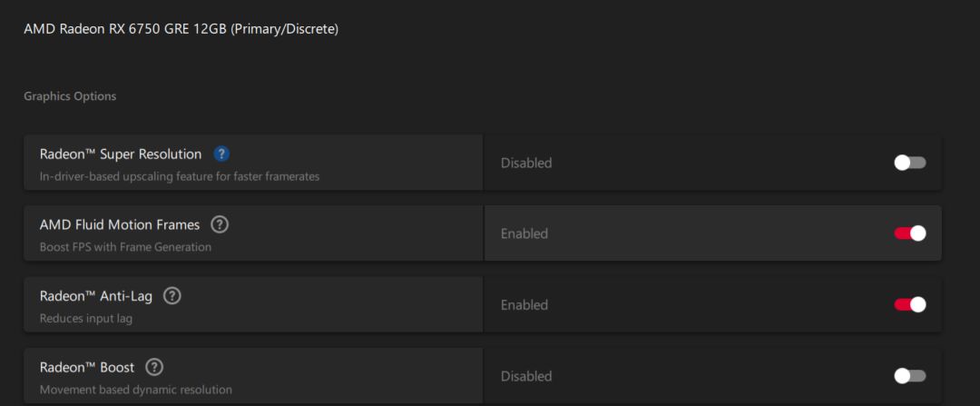Screen dimensions: 980x406
Task: Click the question mark beside Radeon Boost
Action: click(154, 367)
